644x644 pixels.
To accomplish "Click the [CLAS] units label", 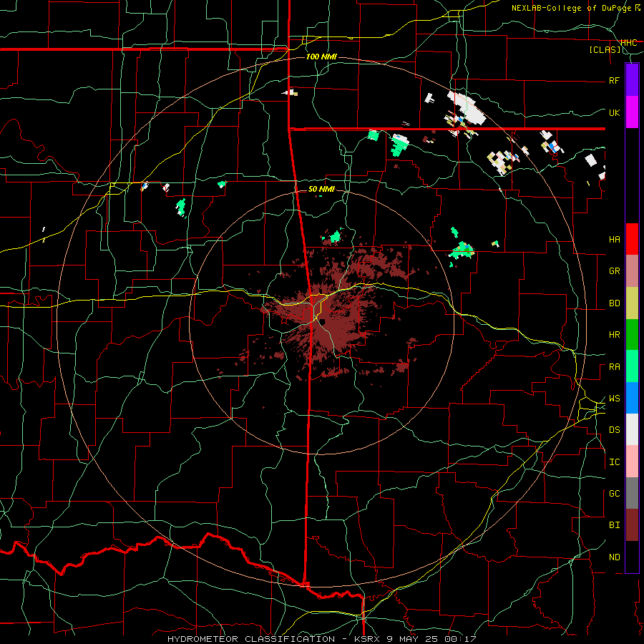I will pyautogui.click(x=605, y=50).
